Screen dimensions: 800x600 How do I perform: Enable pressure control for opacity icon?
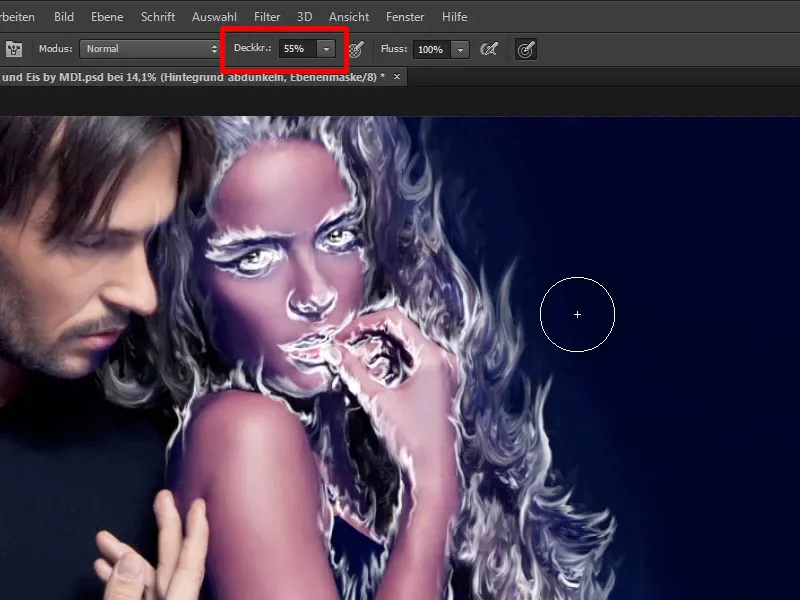355,49
